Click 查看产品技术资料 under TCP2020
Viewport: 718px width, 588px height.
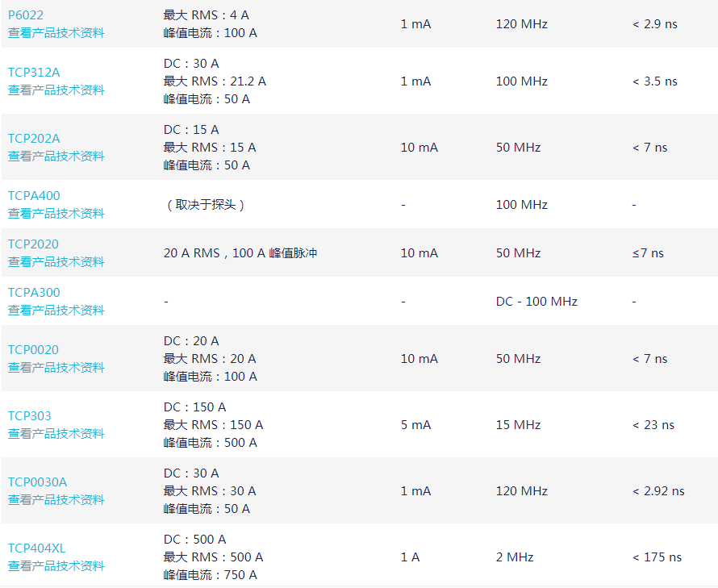(x=56, y=262)
